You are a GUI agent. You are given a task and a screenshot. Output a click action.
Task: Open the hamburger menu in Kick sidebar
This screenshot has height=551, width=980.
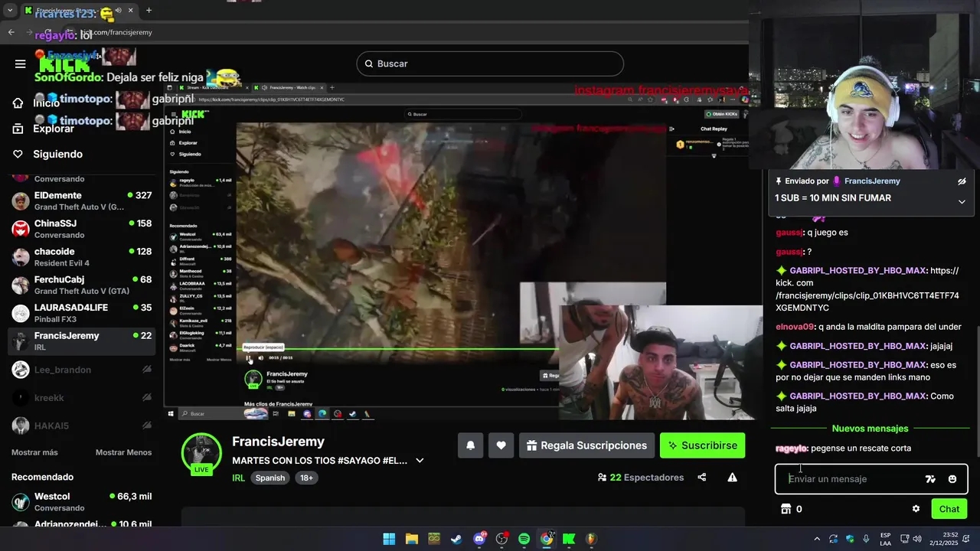tap(20, 64)
